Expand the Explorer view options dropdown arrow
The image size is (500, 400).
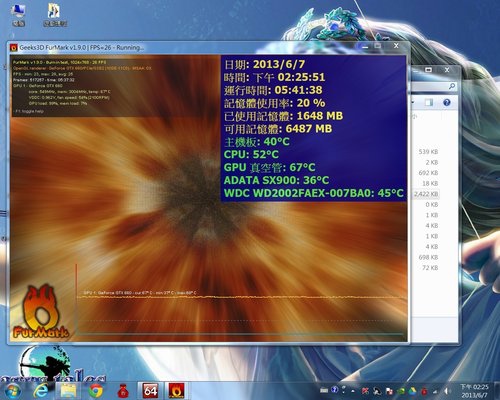(413, 102)
